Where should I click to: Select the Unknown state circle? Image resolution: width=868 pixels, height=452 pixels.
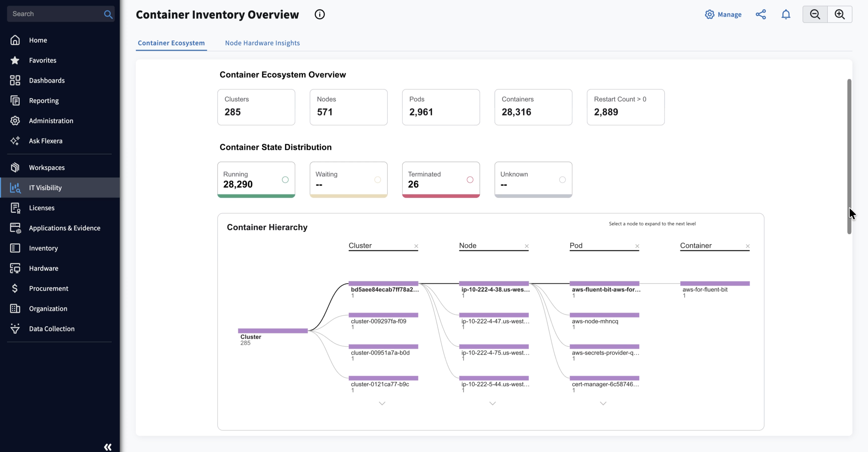click(562, 180)
